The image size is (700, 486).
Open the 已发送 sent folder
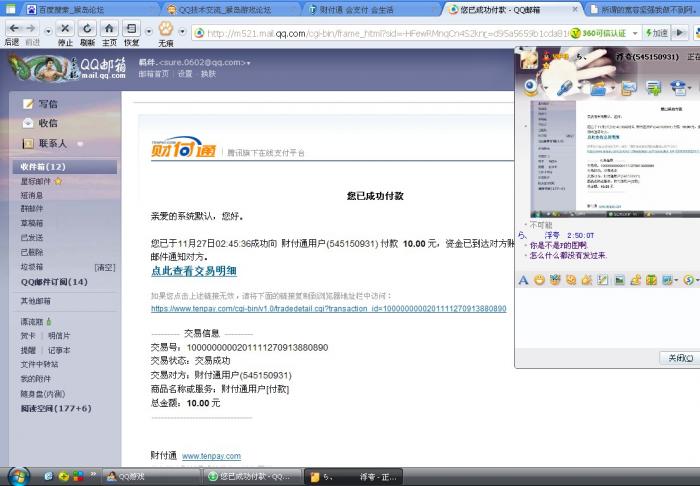tap(32, 237)
